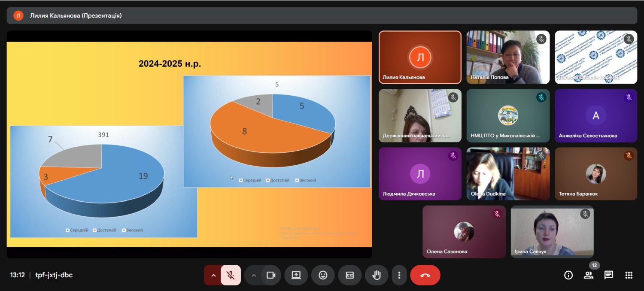Open meeting details info icon

click(568, 275)
